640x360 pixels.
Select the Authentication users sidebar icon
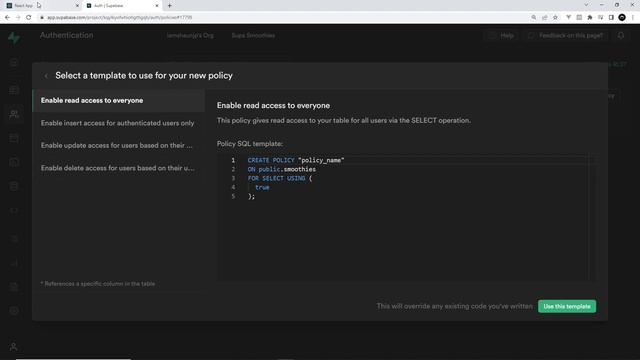point(14,114)
